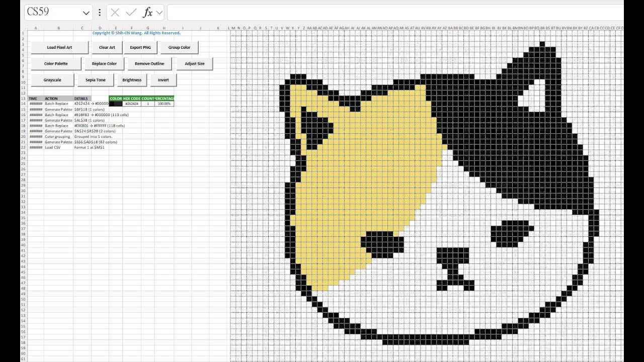Select row header 14
The width and height of the screenshot is (644, 362).
pyautogui.click(x=23, y=104)
